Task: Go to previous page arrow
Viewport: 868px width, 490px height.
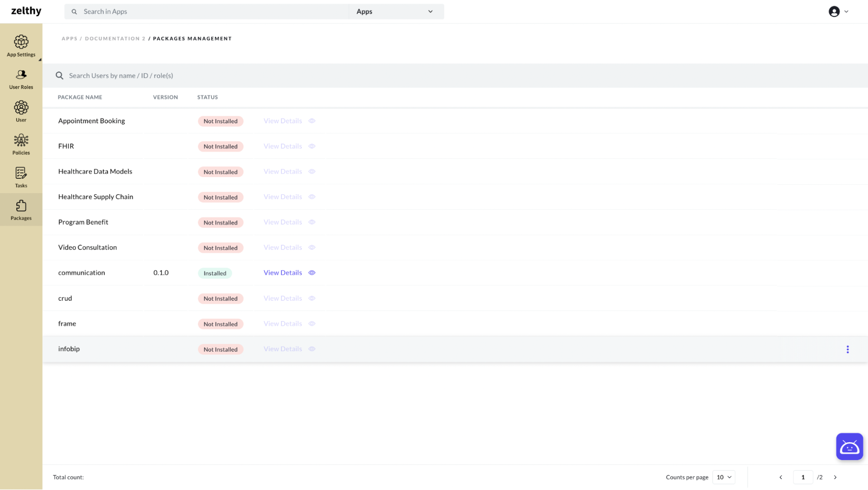Action: click(x=781, y=477)
